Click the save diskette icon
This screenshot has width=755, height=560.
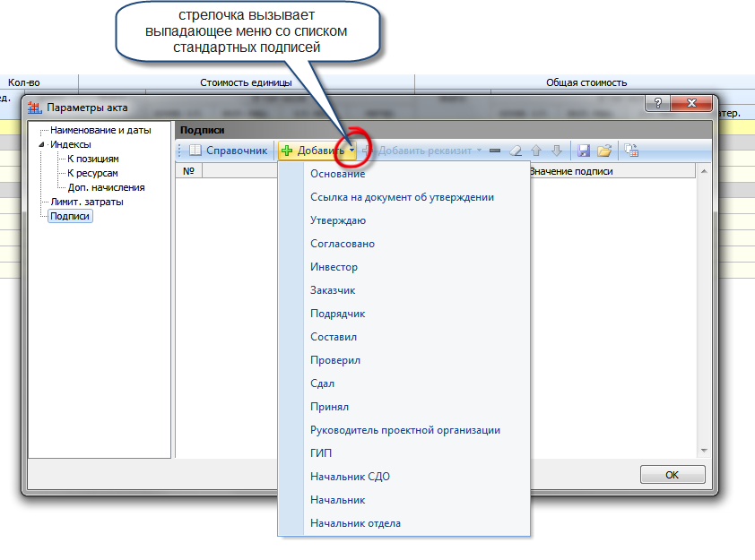pyautogui.click(x=584, y=151)
